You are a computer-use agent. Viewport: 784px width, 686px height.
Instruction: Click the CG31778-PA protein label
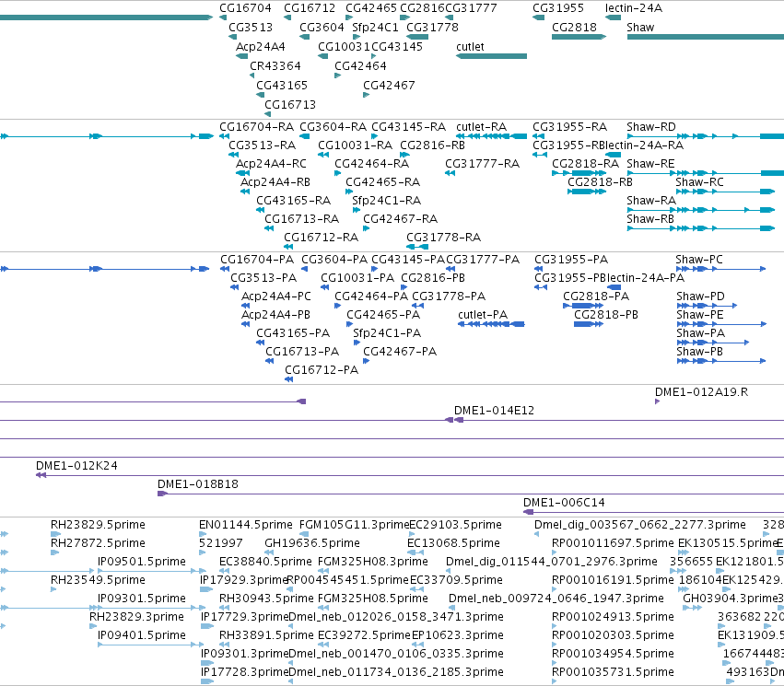click(449, 296)
